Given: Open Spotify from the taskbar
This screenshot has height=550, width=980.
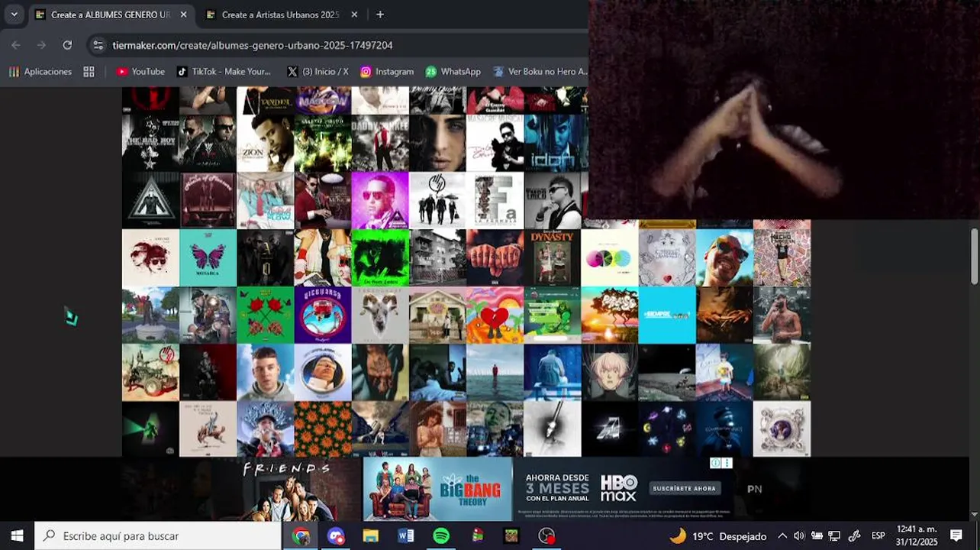Looking at the screenshot, I should (x=441, y=535).
